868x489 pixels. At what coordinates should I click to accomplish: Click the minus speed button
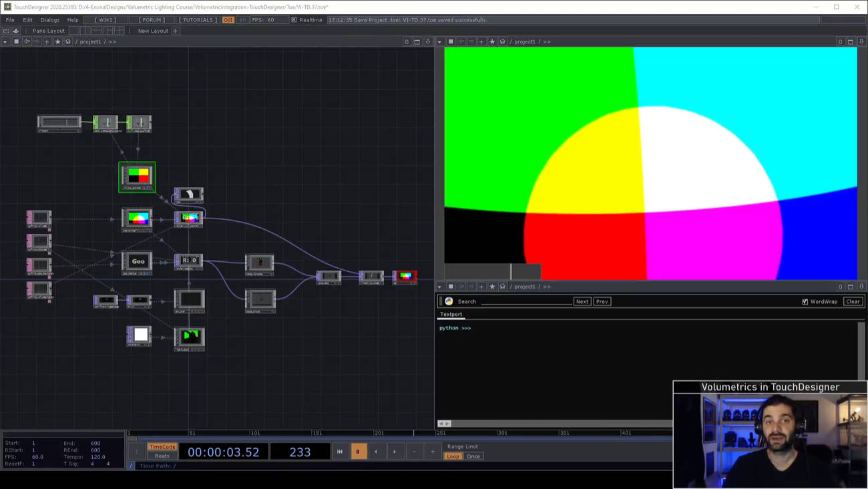pyautogui.click(x=414, y=452)
